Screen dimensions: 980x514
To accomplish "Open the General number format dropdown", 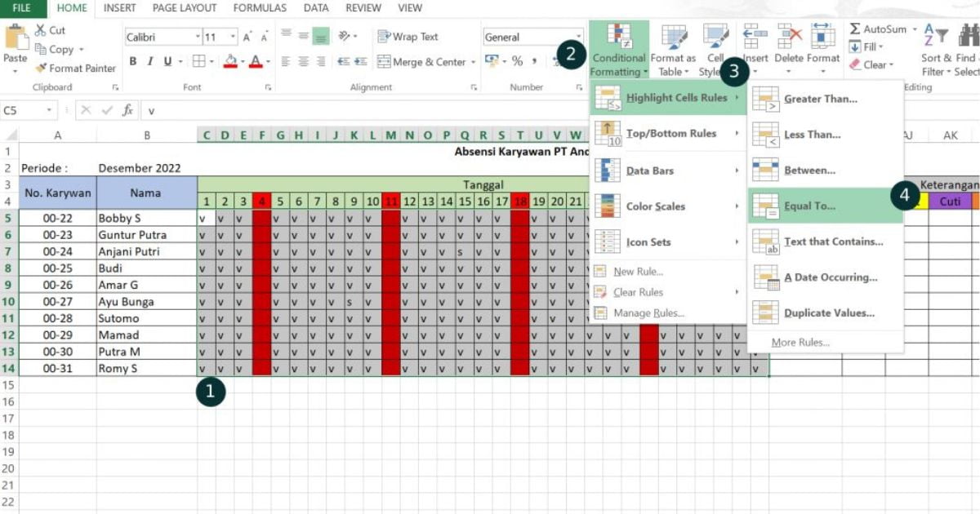I will 578,37.
